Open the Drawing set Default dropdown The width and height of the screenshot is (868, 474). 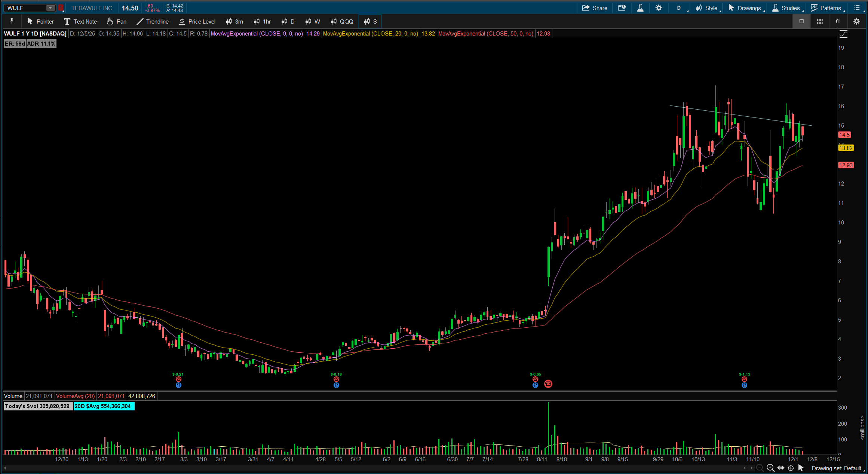point(836,468)
